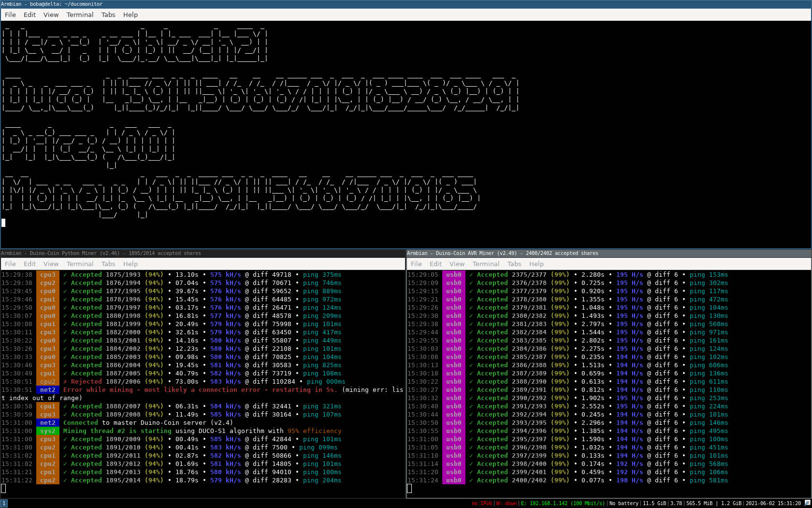Select workspace 1 indicator in status bar
The width and height of the screenshot is (812, 508).
4,503
